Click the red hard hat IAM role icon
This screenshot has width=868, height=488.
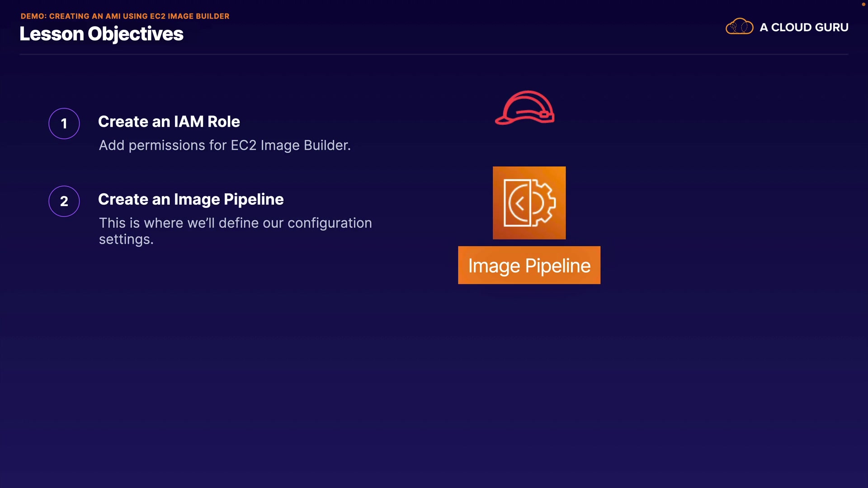[524, 108]
